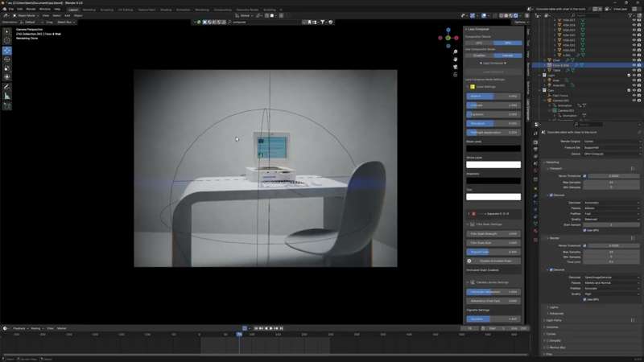Toggle visibility eye of Floor & Wall row
The height and width of the screenshot is (362, 644).
pyautogui.click(x=634, y=65)
